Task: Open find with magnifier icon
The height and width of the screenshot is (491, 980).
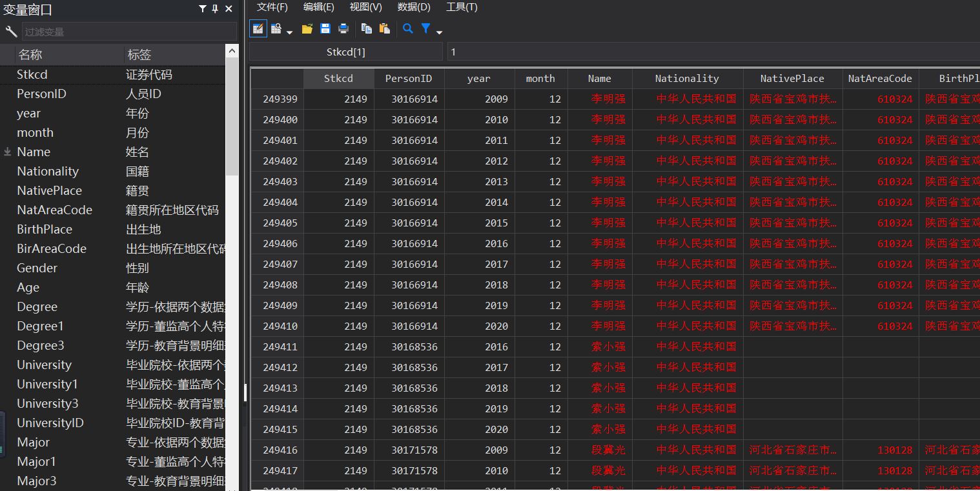Action: click(x=407, y=28)
